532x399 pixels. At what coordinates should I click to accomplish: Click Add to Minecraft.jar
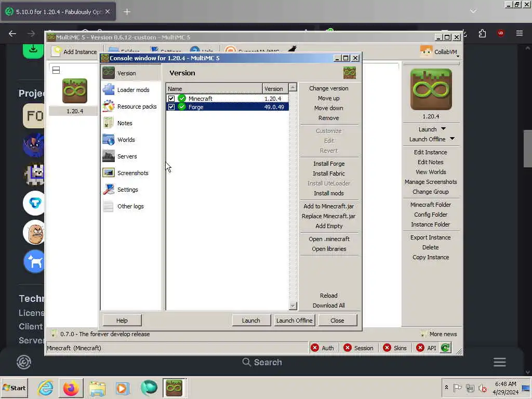(328, 206)
